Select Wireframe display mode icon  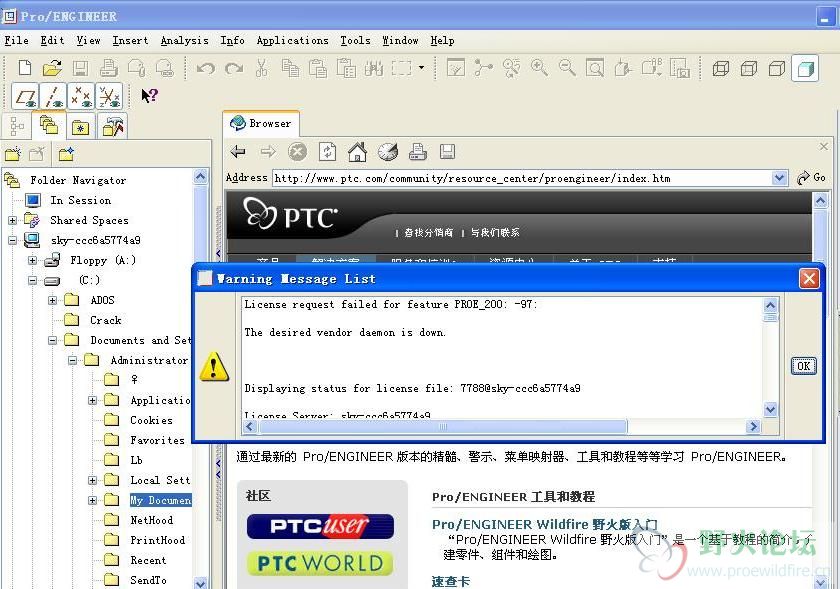coord(721,68)
